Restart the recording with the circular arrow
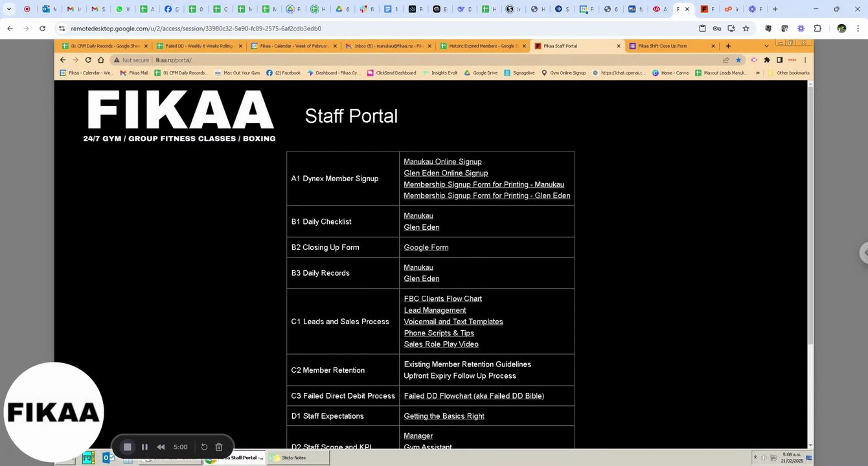The height and width of the screenshot is (466, 868). [204, 447]
